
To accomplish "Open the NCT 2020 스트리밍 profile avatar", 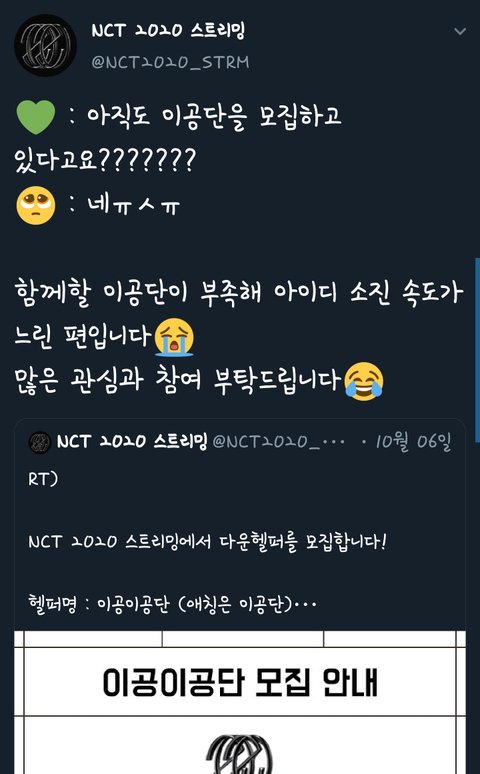I will pyautogui.click(x=45, y=45).
